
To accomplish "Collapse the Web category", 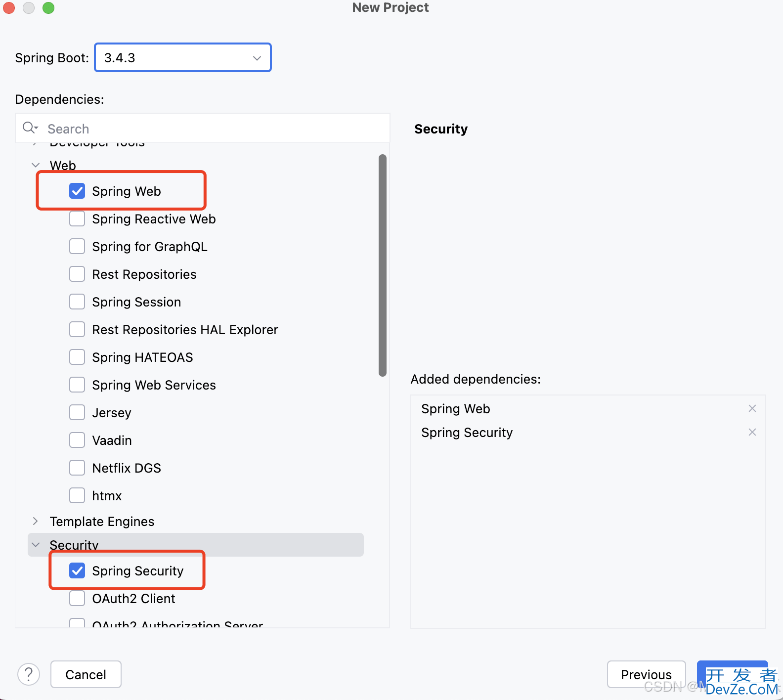I will [36, 165].
